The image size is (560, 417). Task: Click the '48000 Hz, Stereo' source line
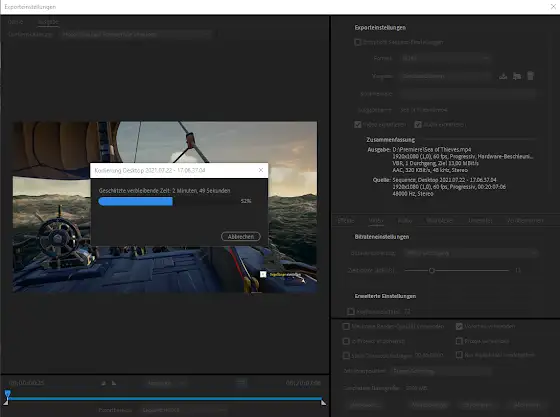pos(413,194)
